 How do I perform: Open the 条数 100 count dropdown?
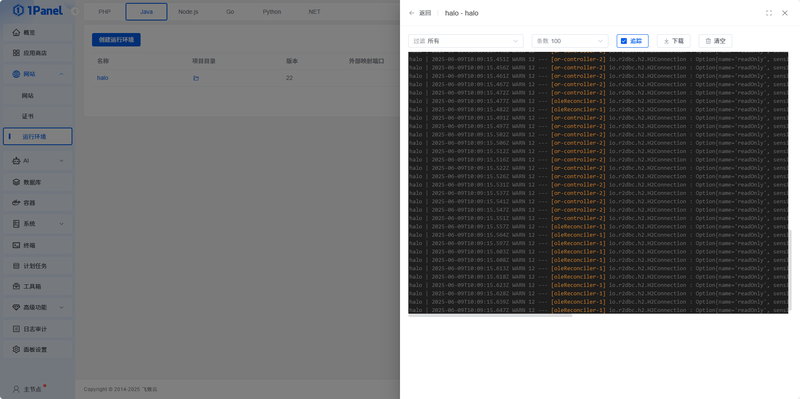click(570, 41)
